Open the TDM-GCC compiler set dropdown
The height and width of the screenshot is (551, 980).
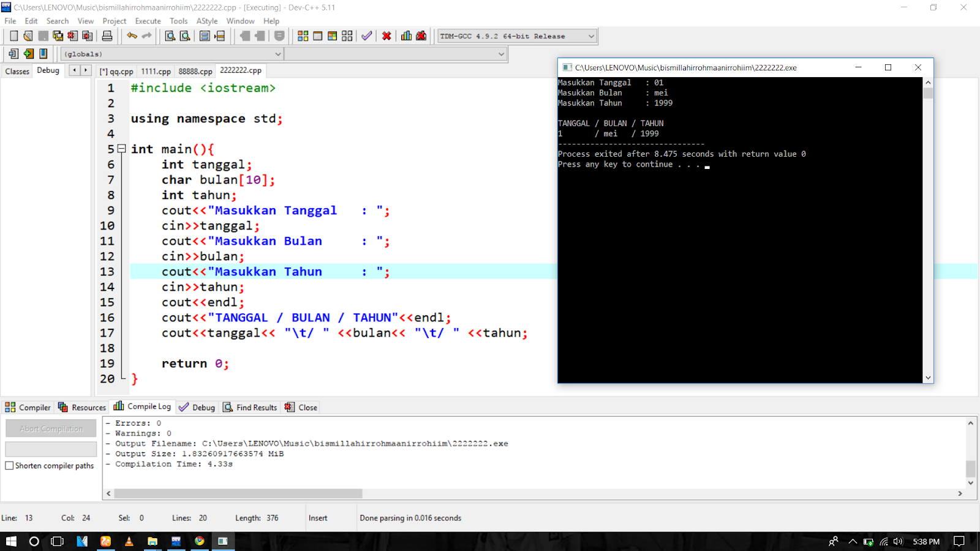coord(517,36)
